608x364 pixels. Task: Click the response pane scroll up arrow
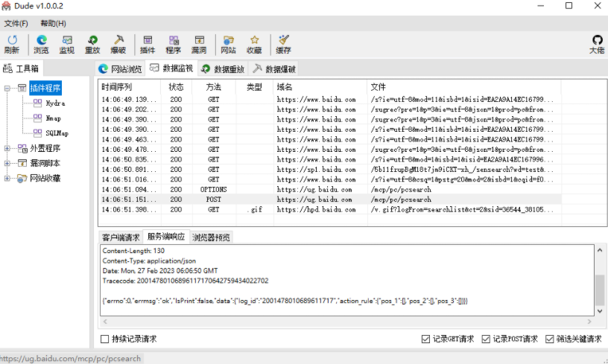tap(600, 250)
